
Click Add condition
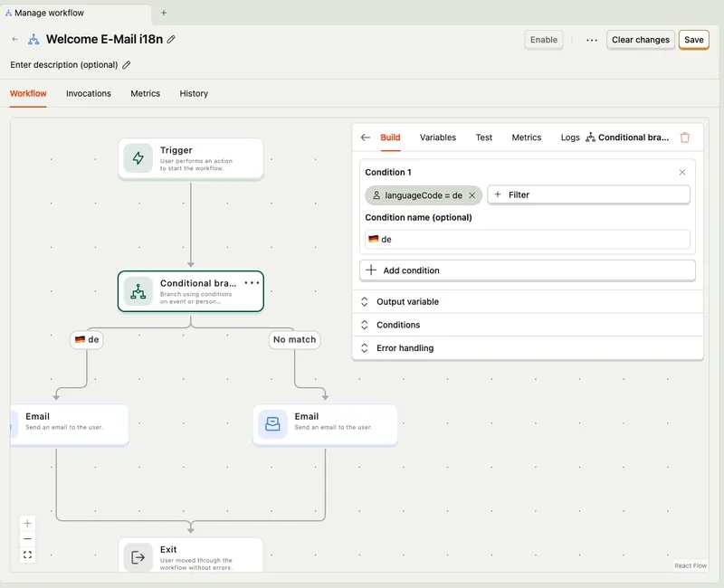pos(407,270)
